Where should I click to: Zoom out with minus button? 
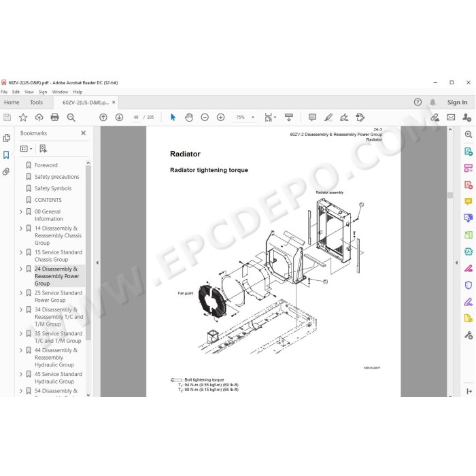point(205,118)
